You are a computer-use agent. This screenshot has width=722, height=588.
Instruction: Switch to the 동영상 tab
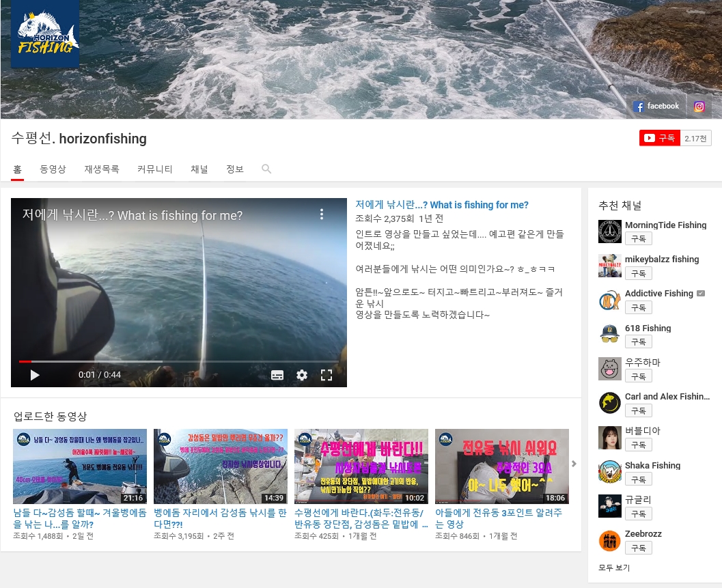coord(53,169)
